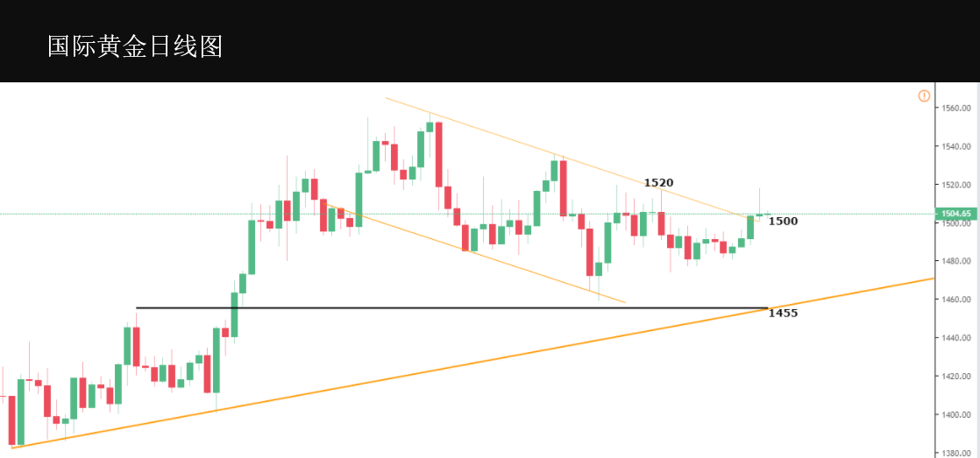Click the tall red candle after the peak
The image size is (980, 458).
[x=439, y=154]
